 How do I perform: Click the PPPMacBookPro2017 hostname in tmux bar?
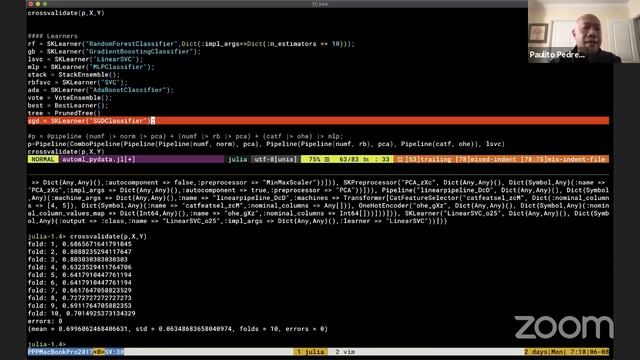pos(60,352)
